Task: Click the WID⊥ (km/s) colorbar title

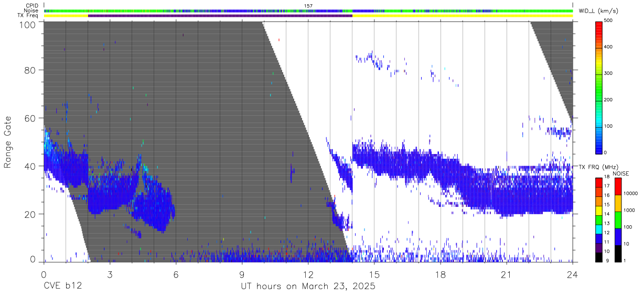Action: pos(599,11)
